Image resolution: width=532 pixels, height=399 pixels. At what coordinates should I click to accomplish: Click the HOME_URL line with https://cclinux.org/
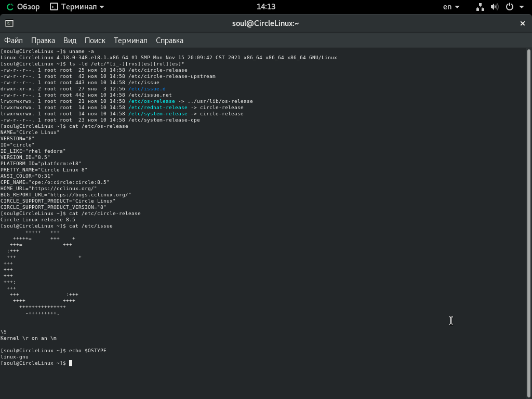pyautogui.click(x=49, y=189)
